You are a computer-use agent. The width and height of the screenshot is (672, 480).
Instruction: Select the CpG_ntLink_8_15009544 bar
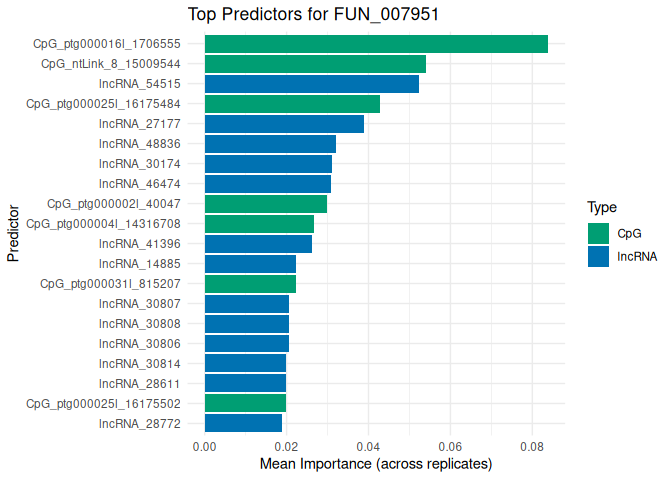click(315, 64)
